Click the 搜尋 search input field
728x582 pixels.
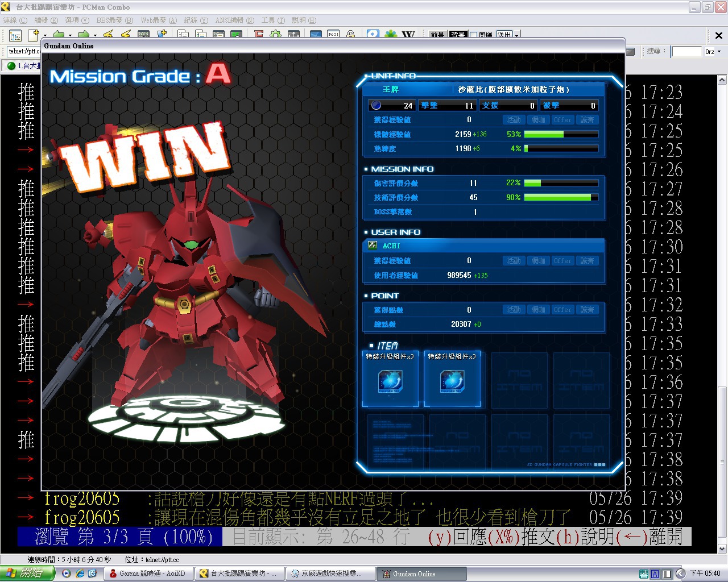click(686, 52)
